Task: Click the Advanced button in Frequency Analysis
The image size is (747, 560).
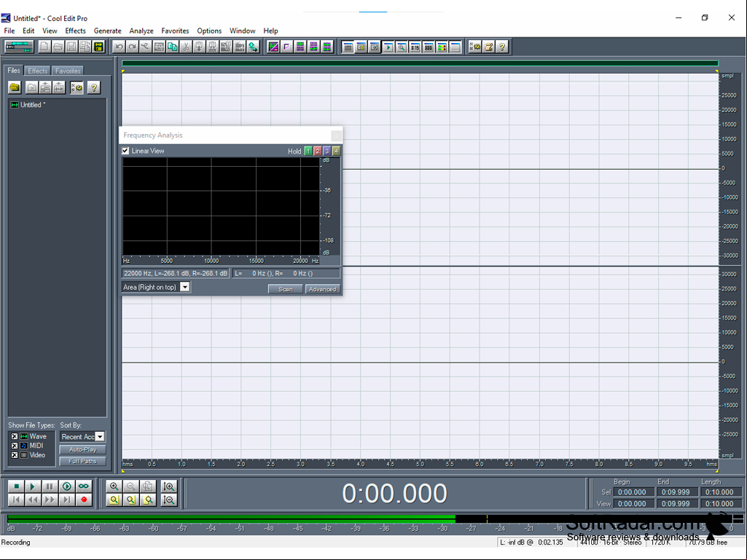Action: point(323,289)
